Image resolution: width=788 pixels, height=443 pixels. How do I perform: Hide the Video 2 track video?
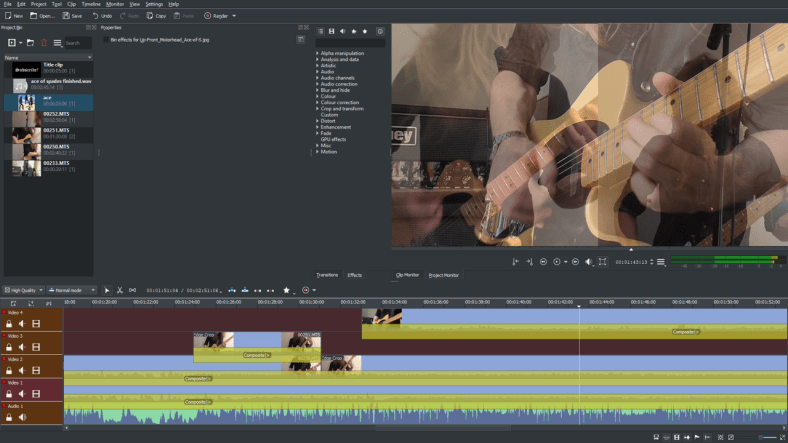[x=36, y=371]
